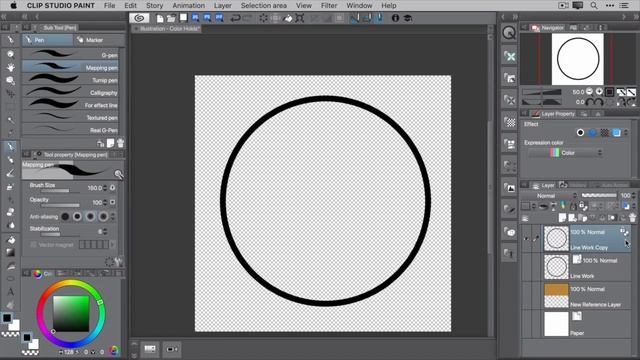This screenshot has height=360, width=640.
Task: Select the Text tool
Action: point(10,291)
